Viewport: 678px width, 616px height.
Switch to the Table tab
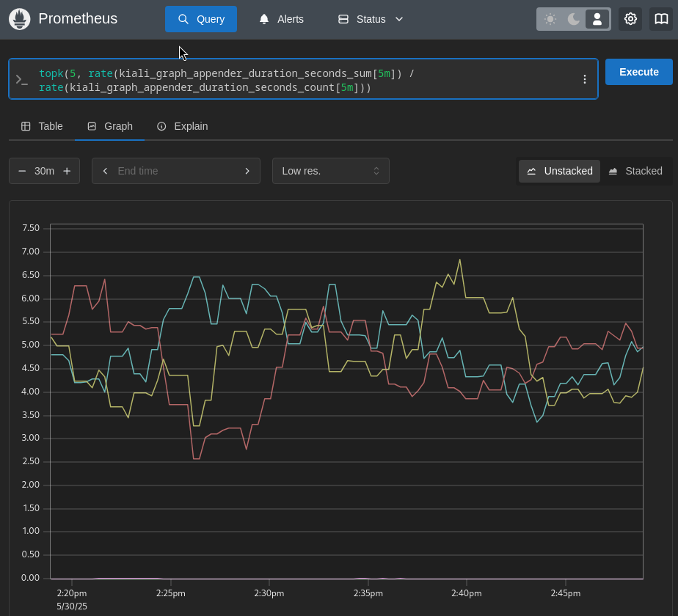tap(41, 126)
